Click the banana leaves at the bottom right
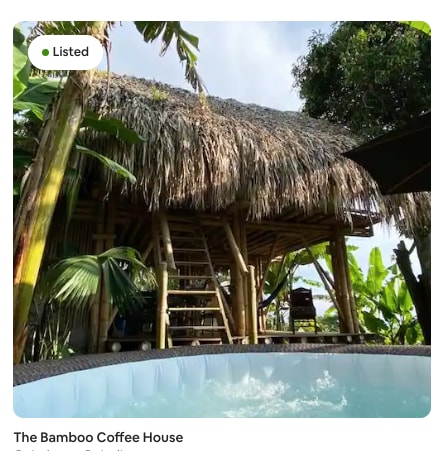Viewport: 447px width, 451px height. 383,300
